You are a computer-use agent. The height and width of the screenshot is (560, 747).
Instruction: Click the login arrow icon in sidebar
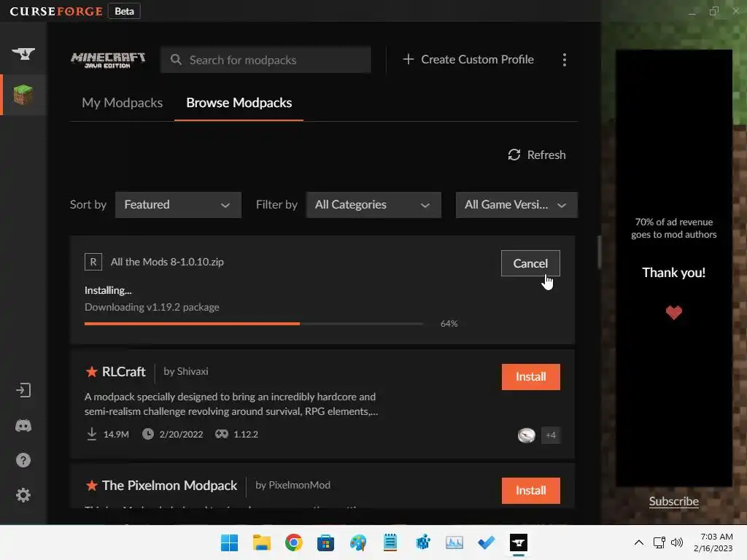coord(23,391)
